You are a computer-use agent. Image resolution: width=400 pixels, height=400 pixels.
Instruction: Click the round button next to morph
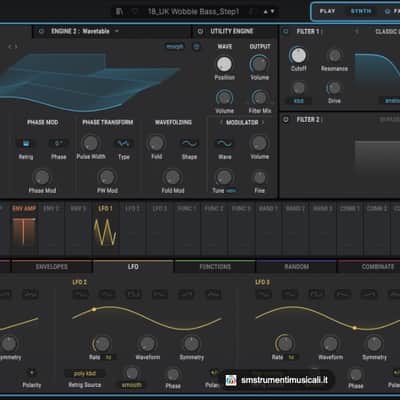pos(196,47)
